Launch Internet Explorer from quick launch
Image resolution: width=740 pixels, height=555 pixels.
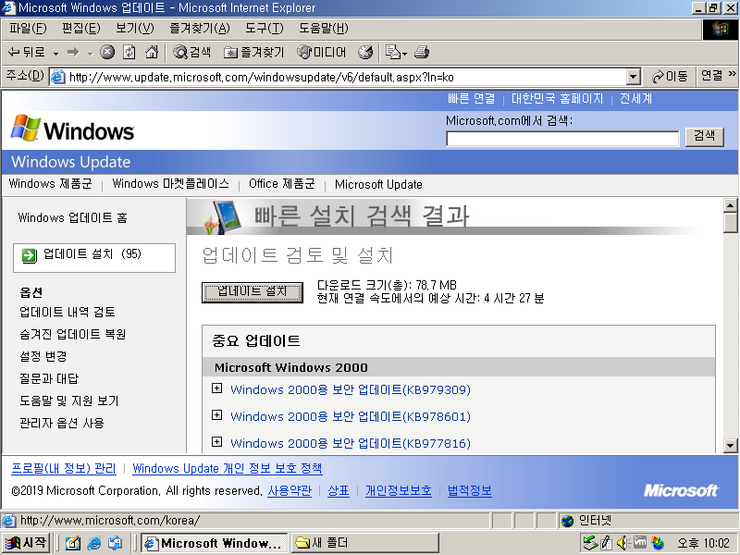(94, 543)
